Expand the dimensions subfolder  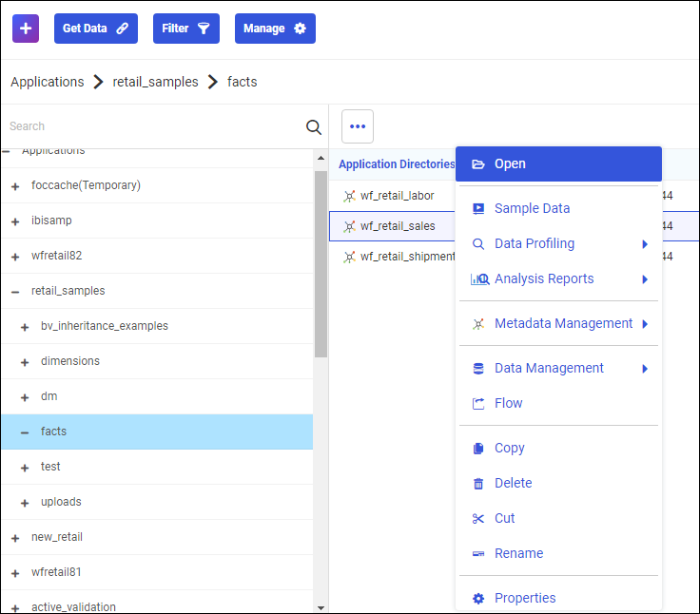(25, 362)
